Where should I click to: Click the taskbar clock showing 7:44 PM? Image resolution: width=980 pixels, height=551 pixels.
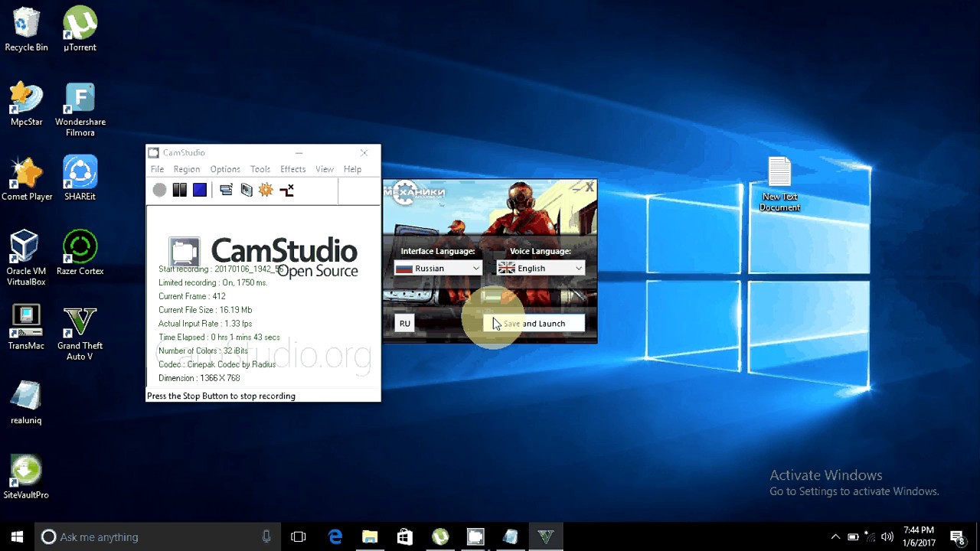point(919,536)
